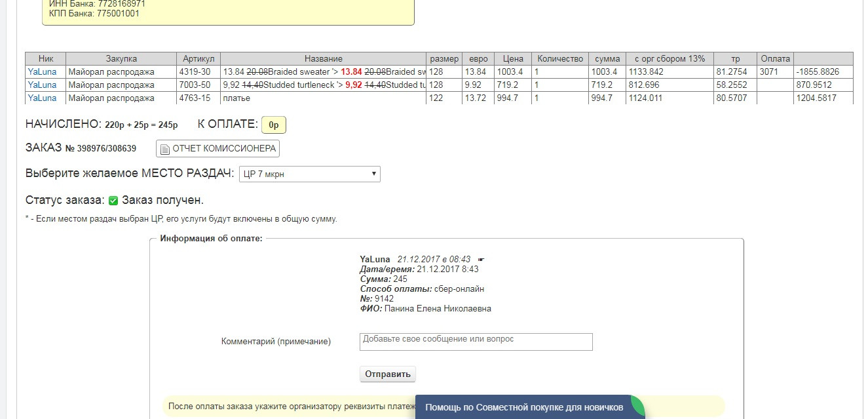The width and height of the screenshot is (868, 419).
Task: Click the Оплата column header
Action: [775, 58]
